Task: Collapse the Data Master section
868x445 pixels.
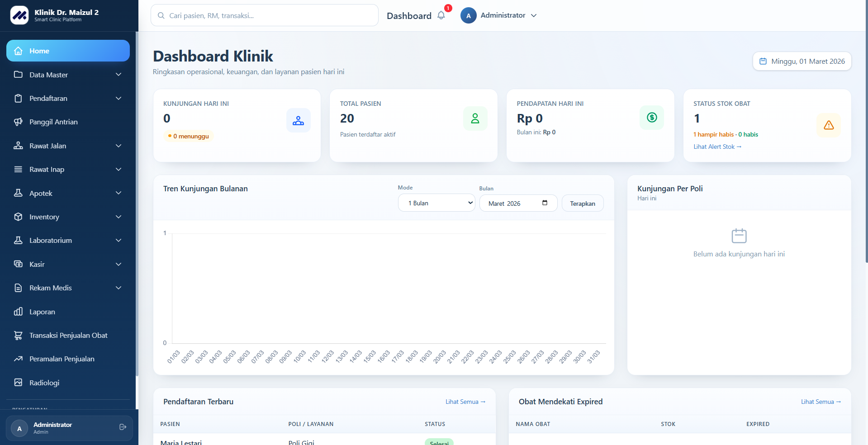Action: pyautogui.click(x=68, y=75)
